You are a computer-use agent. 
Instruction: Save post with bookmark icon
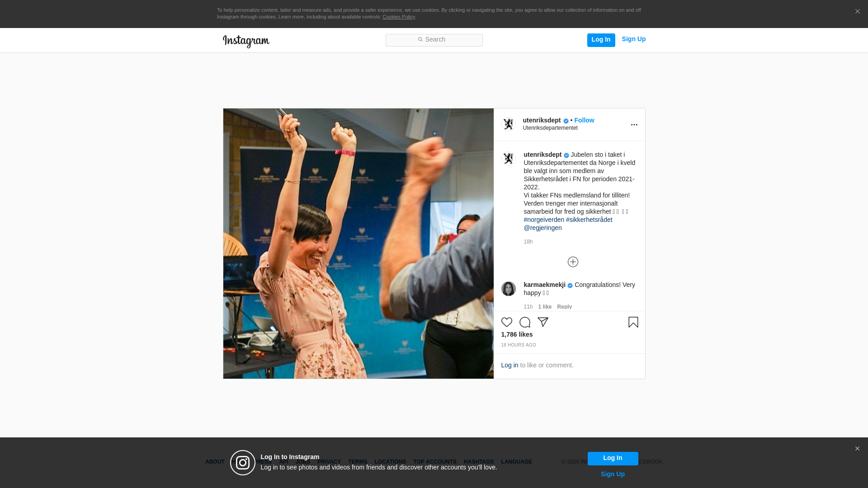pyautogui.click(x=633, y=322)
